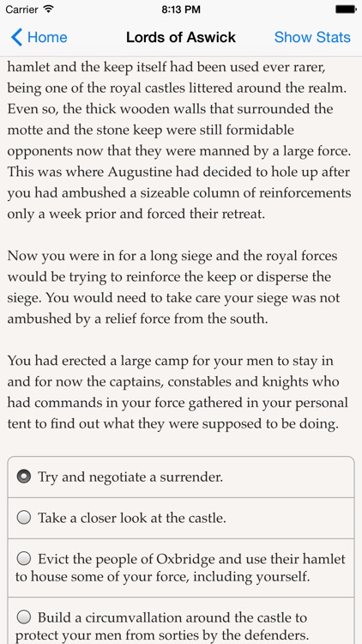Select radio circle for evicting Oxbridge people
The width and height of the screenshot is (362, 644).
24,559
